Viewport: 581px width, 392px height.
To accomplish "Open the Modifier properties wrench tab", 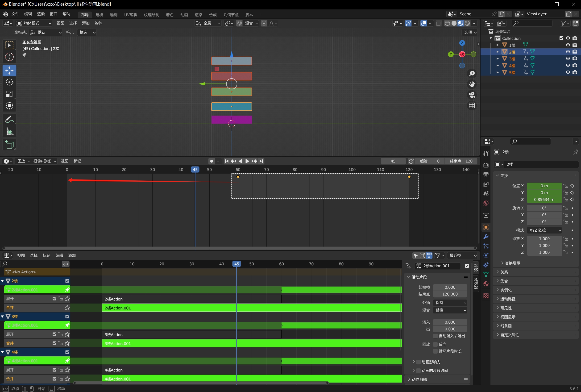I will pyautogui.click(x=486, y=237).
